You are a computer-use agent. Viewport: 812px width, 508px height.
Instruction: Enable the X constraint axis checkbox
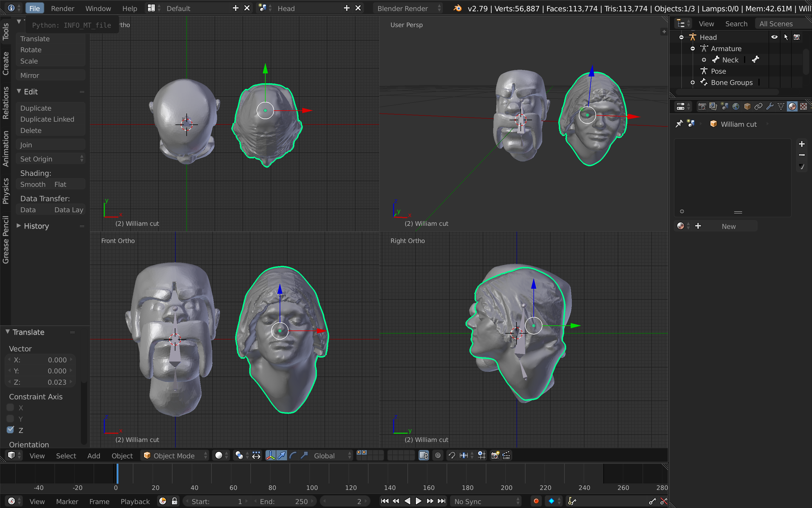pyautogui.click(x=10, y=408)
